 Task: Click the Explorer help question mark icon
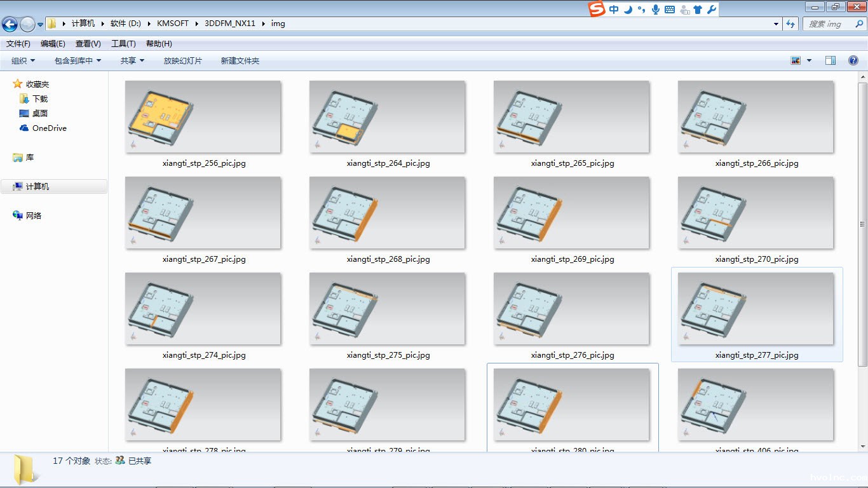853,60
